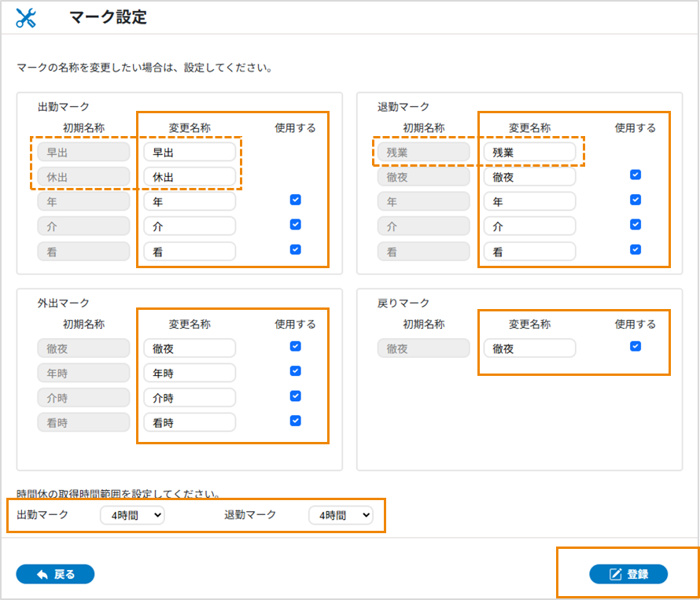
Task: Click the 早出 変更名称 field in 出勤マーク
Action: click(x=190, y=153)
